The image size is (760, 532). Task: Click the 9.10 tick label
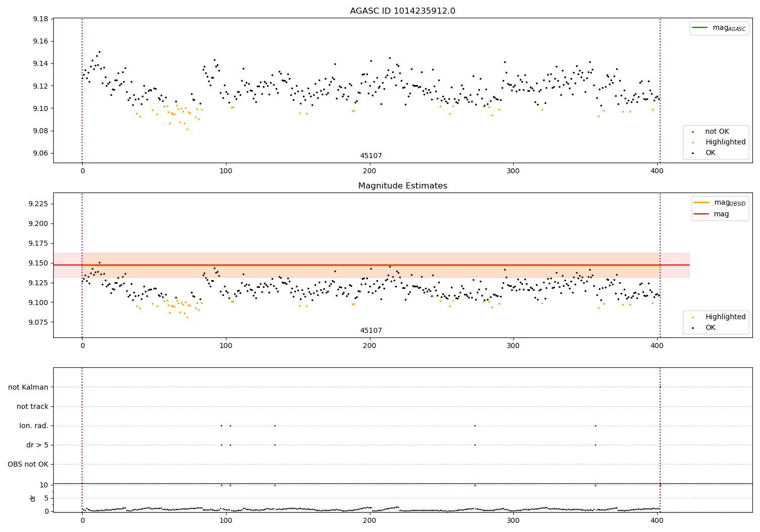40,109
